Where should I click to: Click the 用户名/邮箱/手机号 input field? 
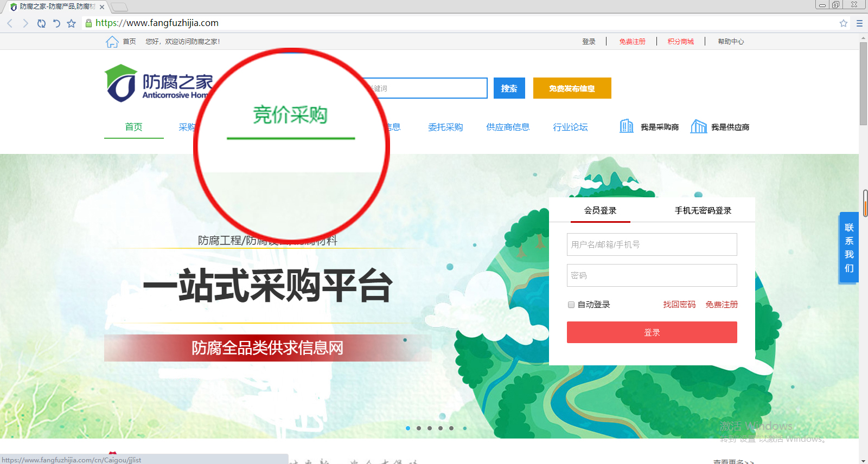click(x=652, y=244)
